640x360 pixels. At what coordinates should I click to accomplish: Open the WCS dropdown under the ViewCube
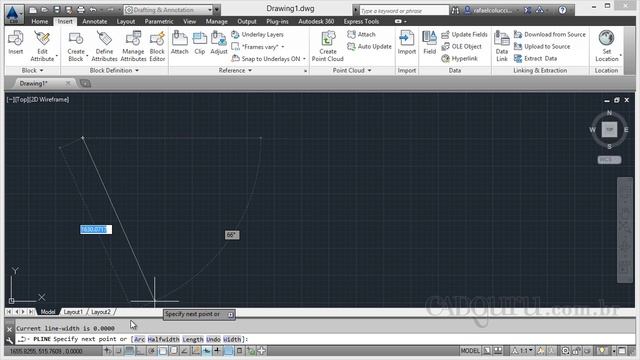[x=609, y=160]
